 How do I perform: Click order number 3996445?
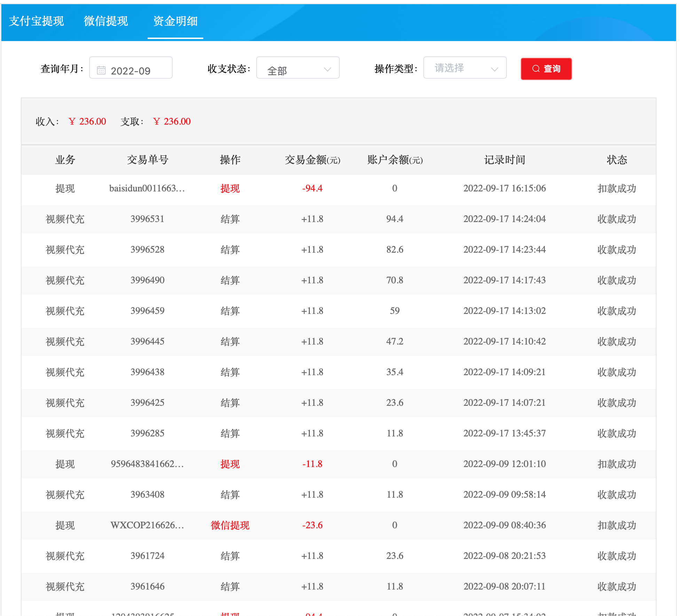[x=147, y=341]
